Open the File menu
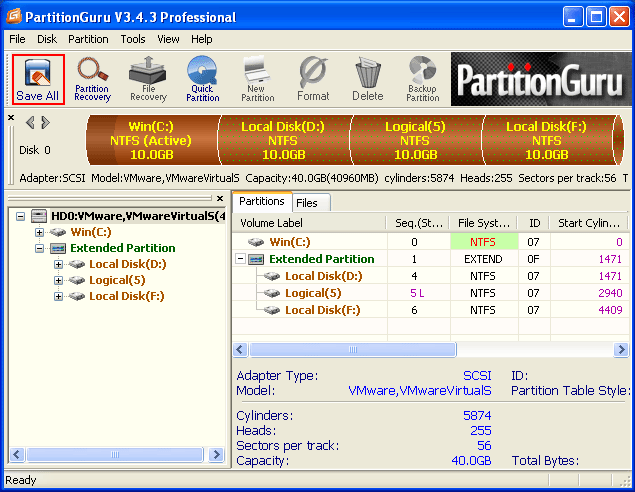This screenshot has height=492, width=635. click(x=17, y=39)
